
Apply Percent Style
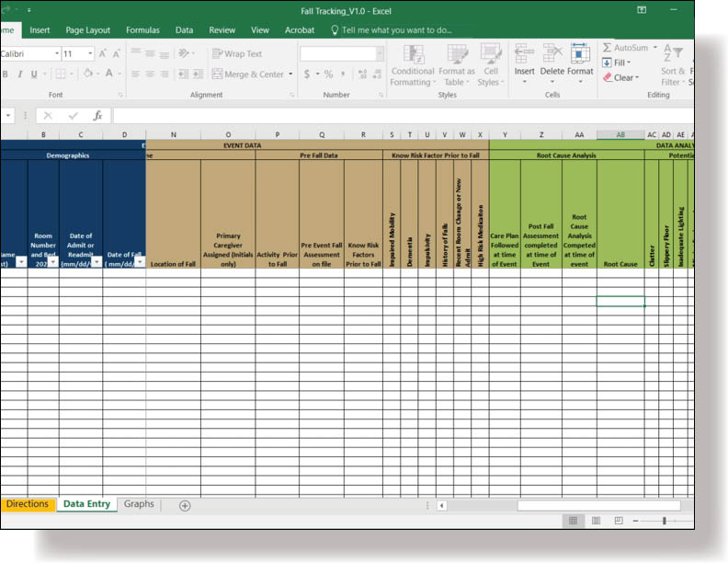point(329,74)
